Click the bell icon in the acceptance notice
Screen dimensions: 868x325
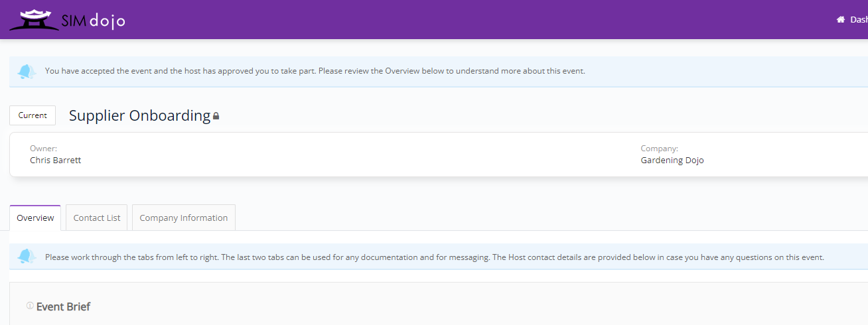tap(27, 71)
